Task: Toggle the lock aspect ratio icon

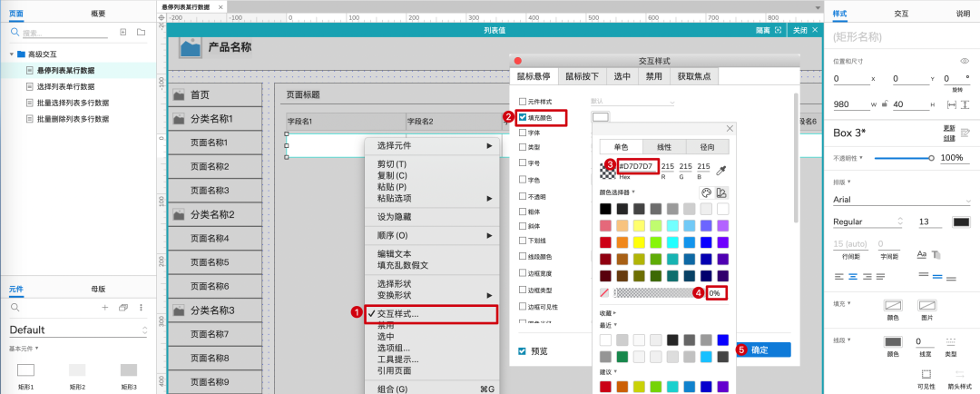Action: point(884,104)
